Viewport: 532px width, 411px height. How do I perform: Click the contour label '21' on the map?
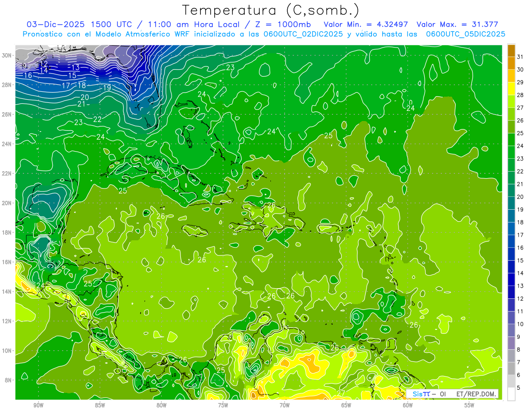pyautogui.click(x=81, y=104)
